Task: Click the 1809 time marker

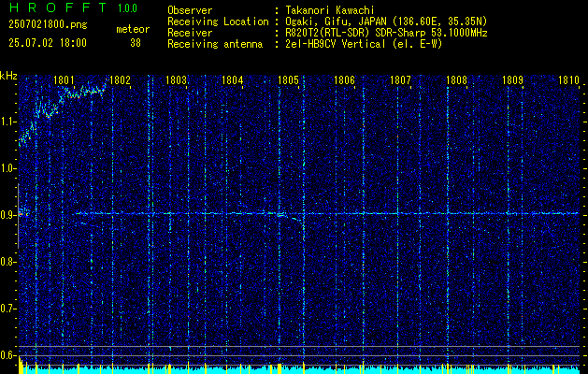Action: pos(512,79)
